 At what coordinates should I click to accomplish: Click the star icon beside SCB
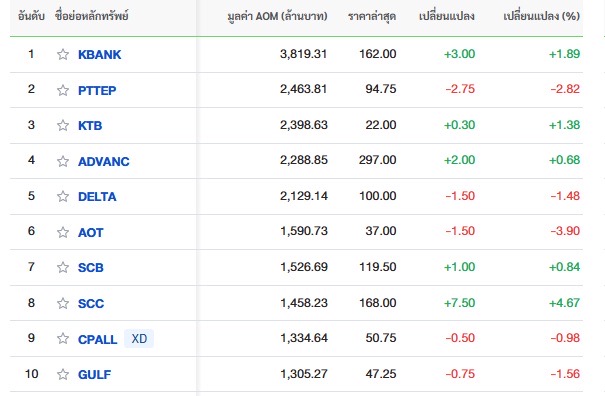click(x=63, y=267)
